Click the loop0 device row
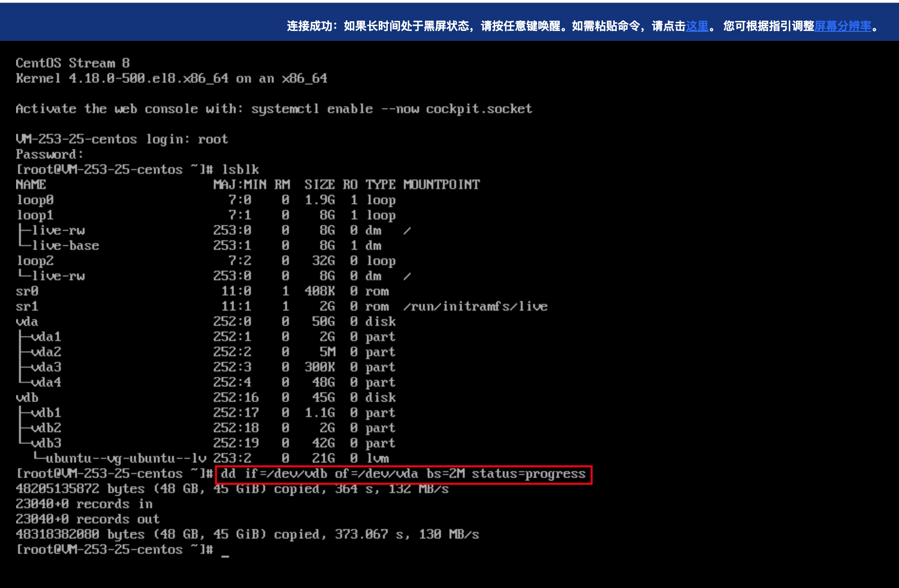Image resolution: width=899 pixels, height=588 pixels. click(x=35, y=200)
